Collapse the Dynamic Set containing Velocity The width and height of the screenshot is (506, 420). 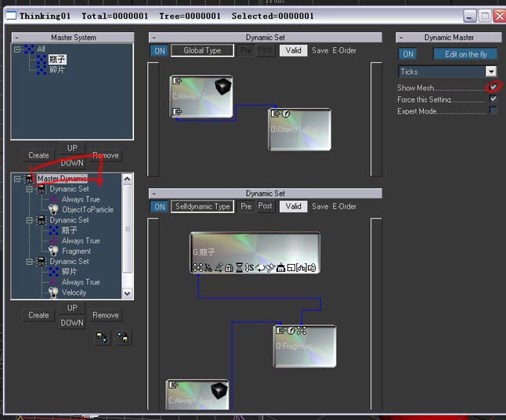tap(29, 262)
